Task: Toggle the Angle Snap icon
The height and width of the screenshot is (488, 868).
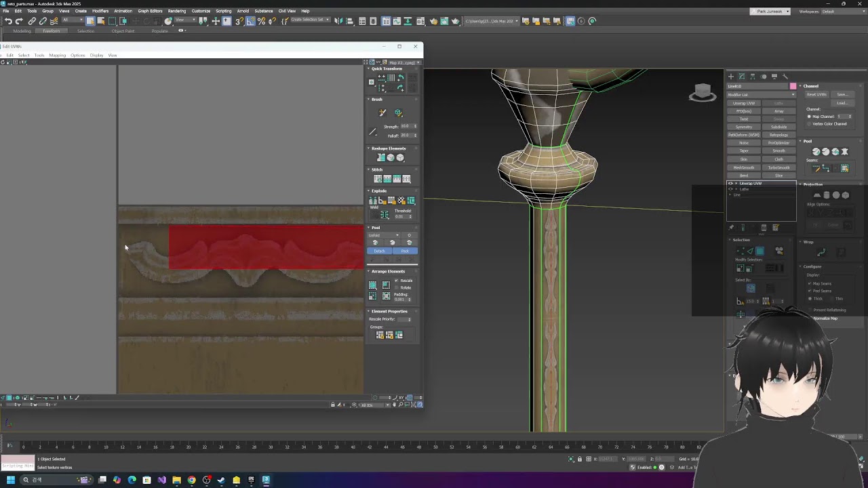Action: pos(250,21)
